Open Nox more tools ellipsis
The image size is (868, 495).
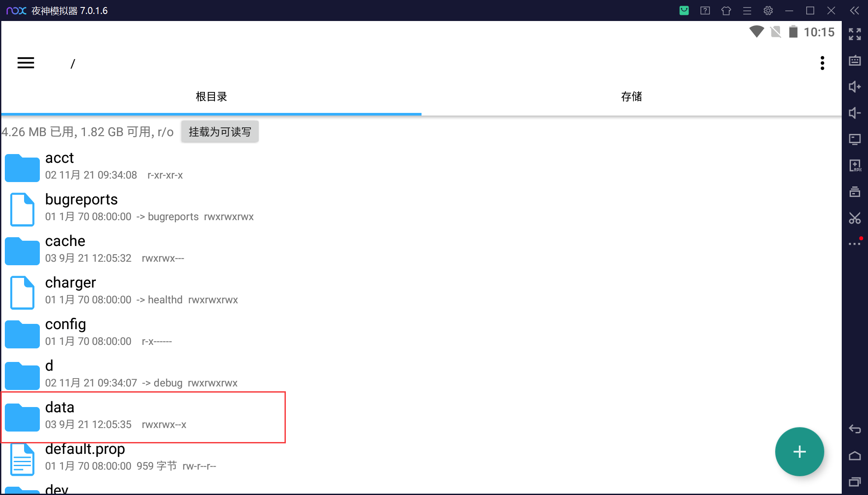[x=855, y=243]
